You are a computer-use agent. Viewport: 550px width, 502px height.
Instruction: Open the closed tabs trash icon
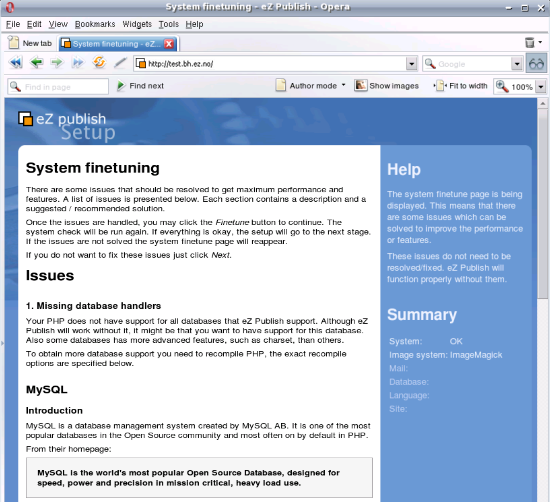[x=529, y=42]
